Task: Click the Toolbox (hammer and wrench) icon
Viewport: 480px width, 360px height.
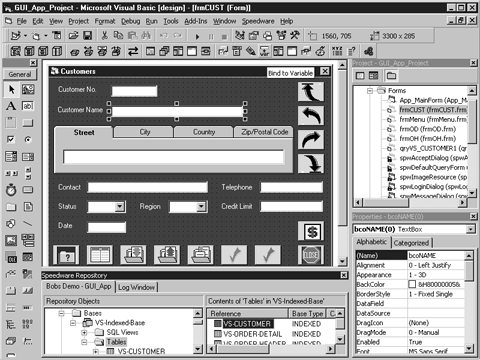Action: click(295, 35)
